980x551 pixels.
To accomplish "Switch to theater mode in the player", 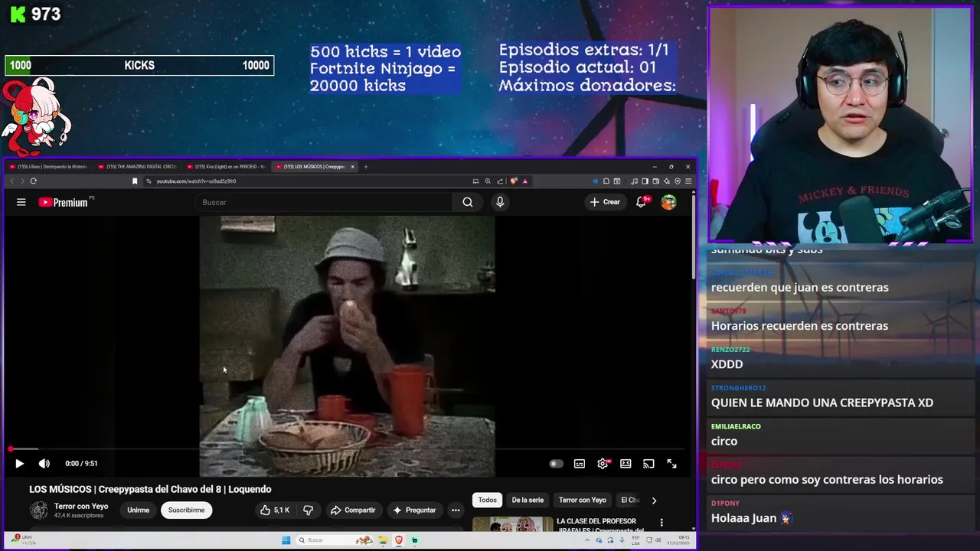I will (x=626, y=464).
